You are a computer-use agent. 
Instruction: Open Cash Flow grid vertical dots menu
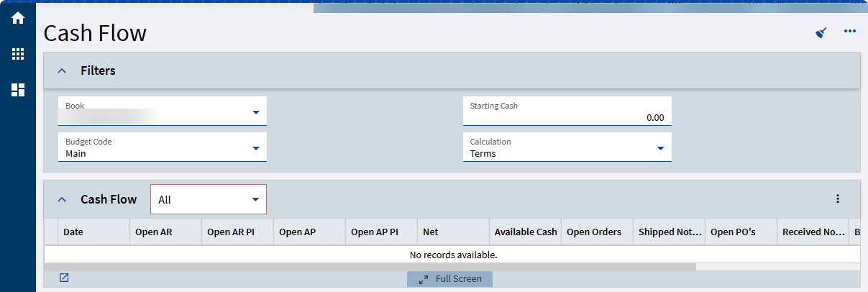pos(837,199)
